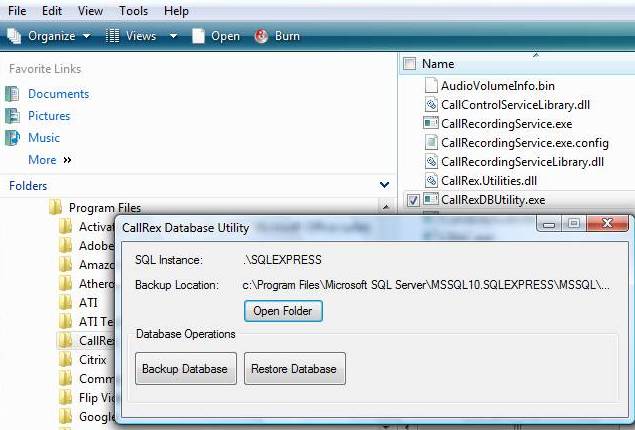Expand the Views dropdown arrow

pyautogui.click(x=173, y=36)
